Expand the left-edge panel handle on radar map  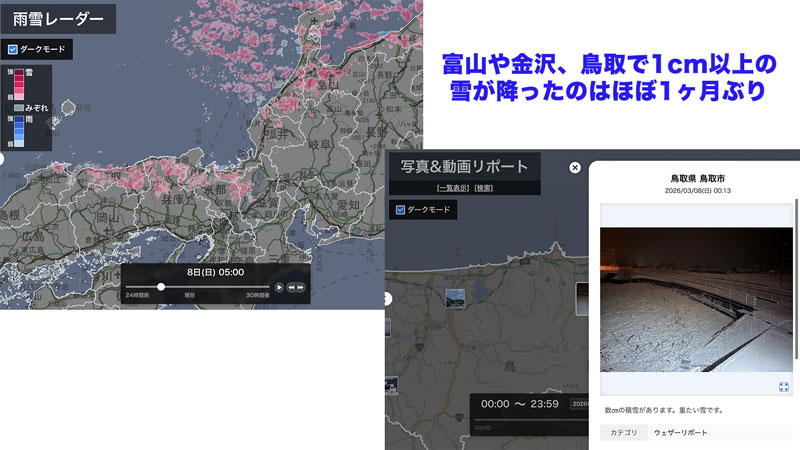[x=2, y=158]
